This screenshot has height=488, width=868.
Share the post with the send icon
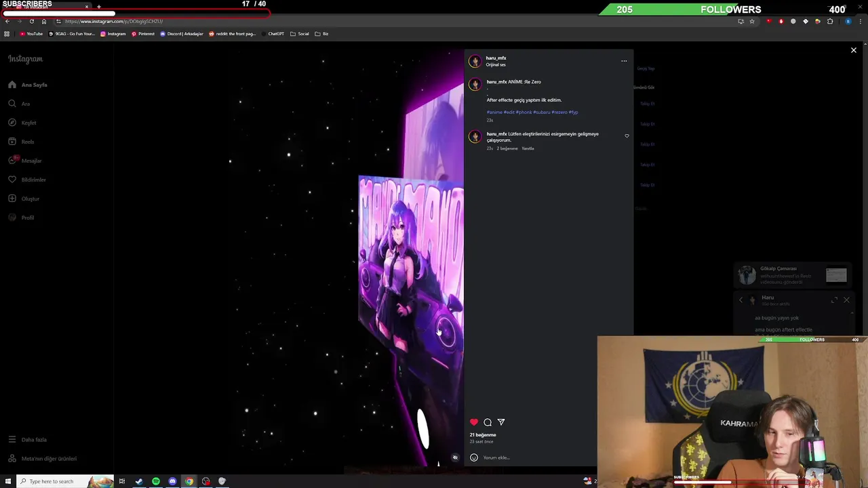point(501,422)
